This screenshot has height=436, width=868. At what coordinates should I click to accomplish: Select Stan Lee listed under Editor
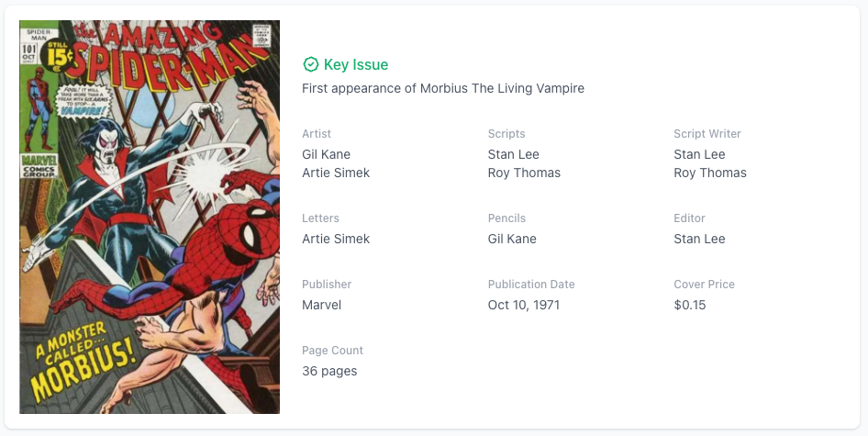pyautogui.click(x=699, y=239)
